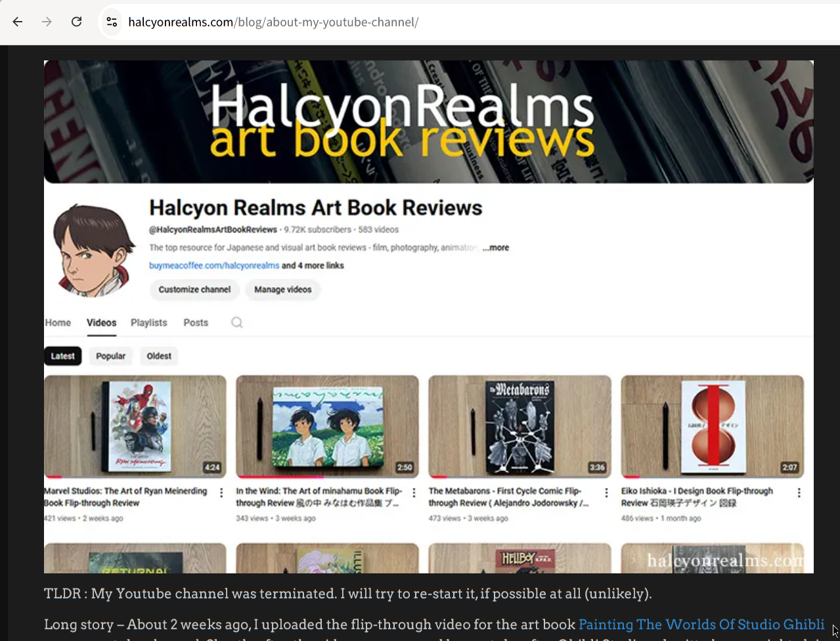Click the Manage videos button
This screenshot has height=641, width=840.
point(283,290)
